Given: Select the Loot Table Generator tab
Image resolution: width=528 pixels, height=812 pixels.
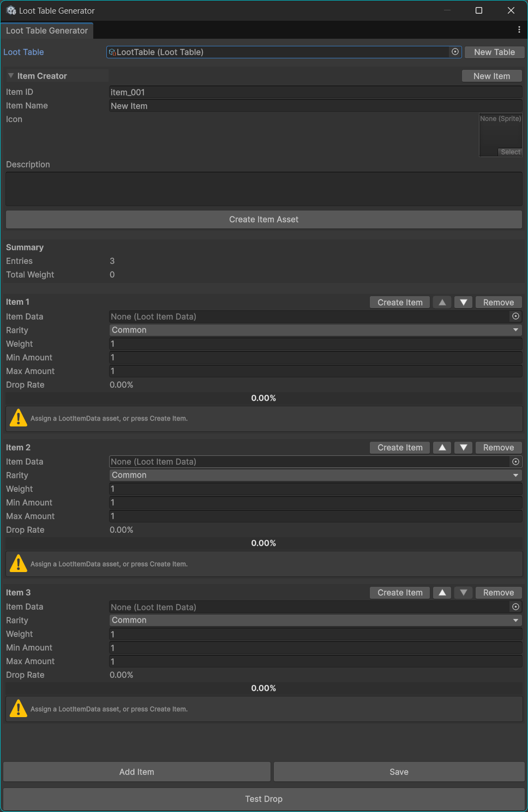Looking at the screenshot, I should point(47,31).
